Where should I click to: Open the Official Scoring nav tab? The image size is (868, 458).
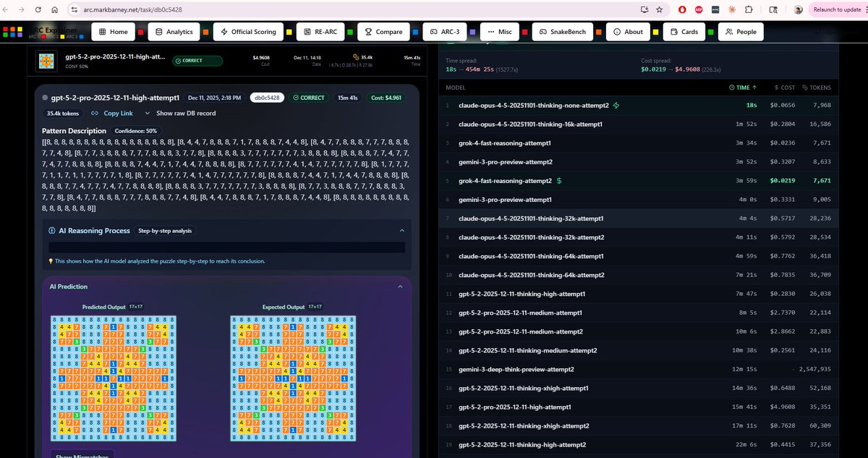[248, 32]
